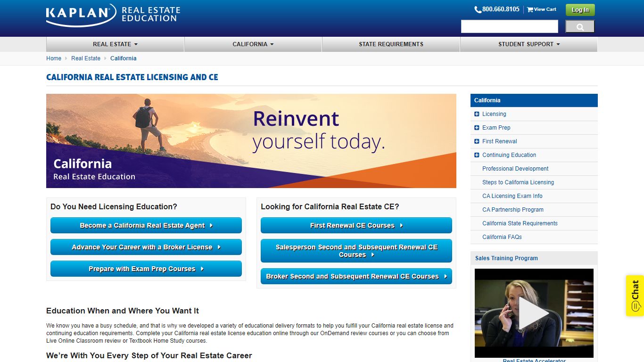The image size is (644, 362).
Task: Click the Reinvent yourself today banner
Action: (x=251, y=141)
